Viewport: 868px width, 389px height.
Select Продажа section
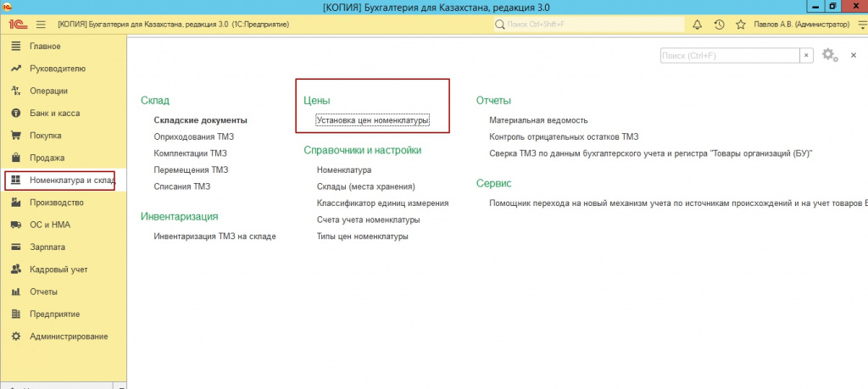click(x=47, y=158)
